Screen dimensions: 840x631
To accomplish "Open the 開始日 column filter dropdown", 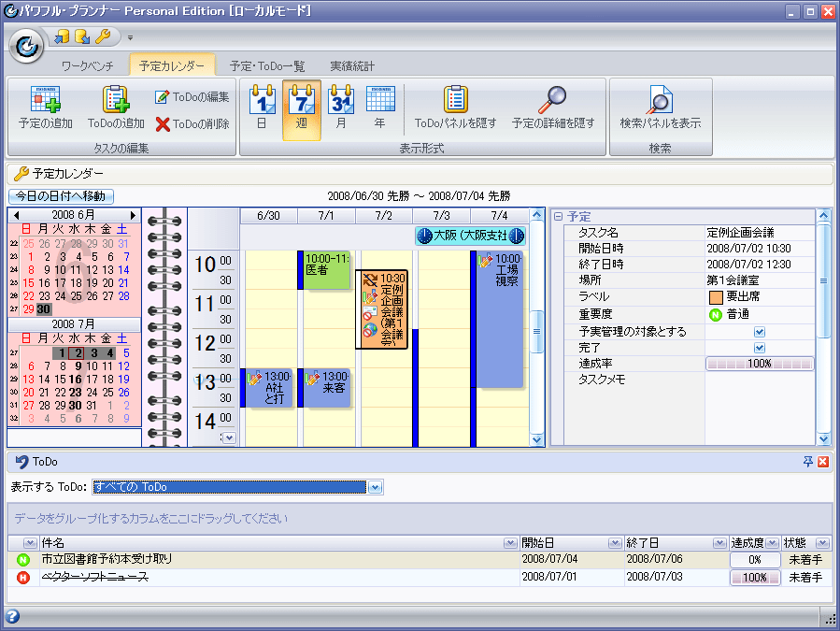I will point(615,543).
